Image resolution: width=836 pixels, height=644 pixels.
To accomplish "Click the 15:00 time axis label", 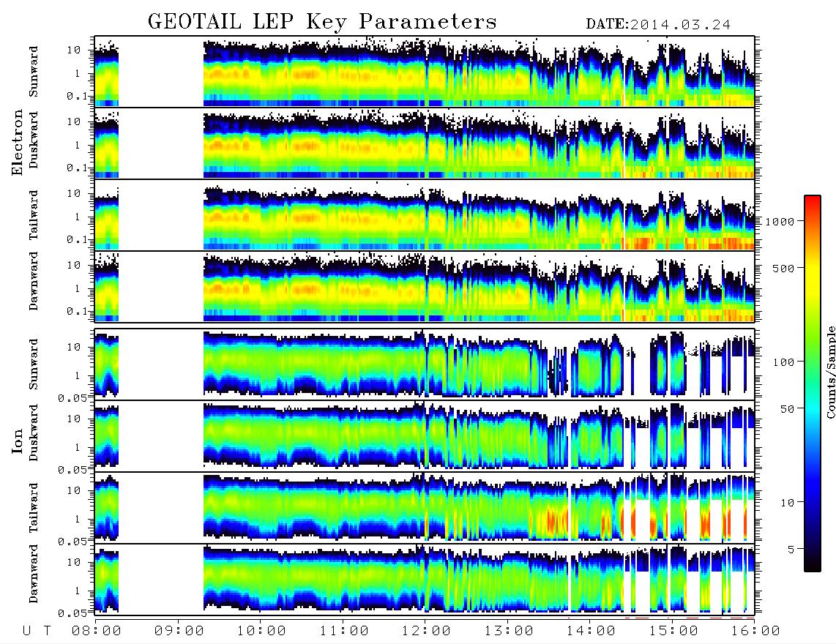I will [673, 631].
